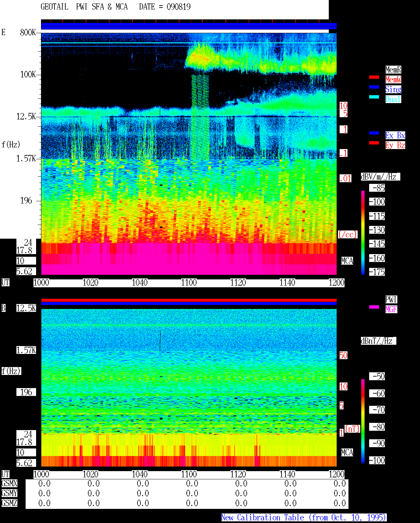Click the PWI legend label
The image size is (420, 523).
coord(391,299)
